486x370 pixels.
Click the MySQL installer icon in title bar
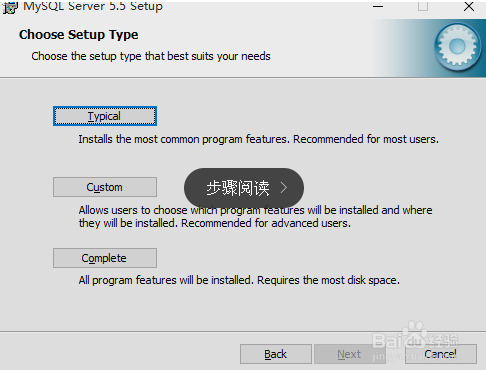tap(10, 7)
